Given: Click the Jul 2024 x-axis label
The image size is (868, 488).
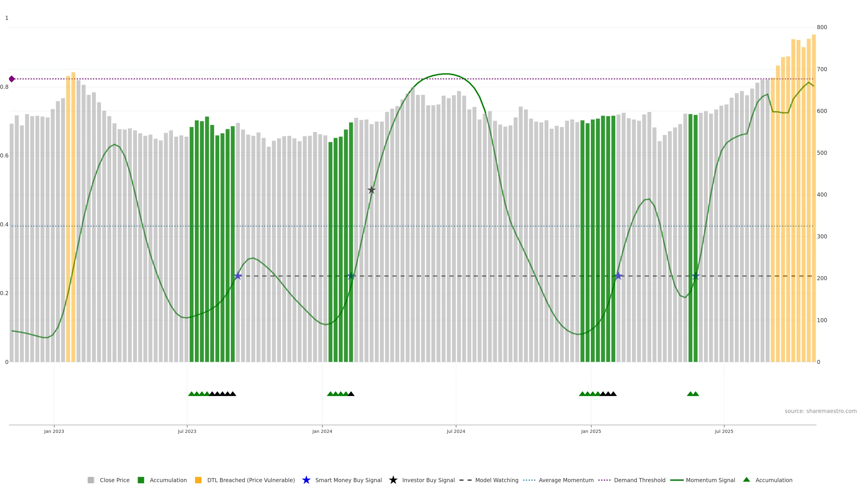Looking at the screenshot, I should coord(455,431).
